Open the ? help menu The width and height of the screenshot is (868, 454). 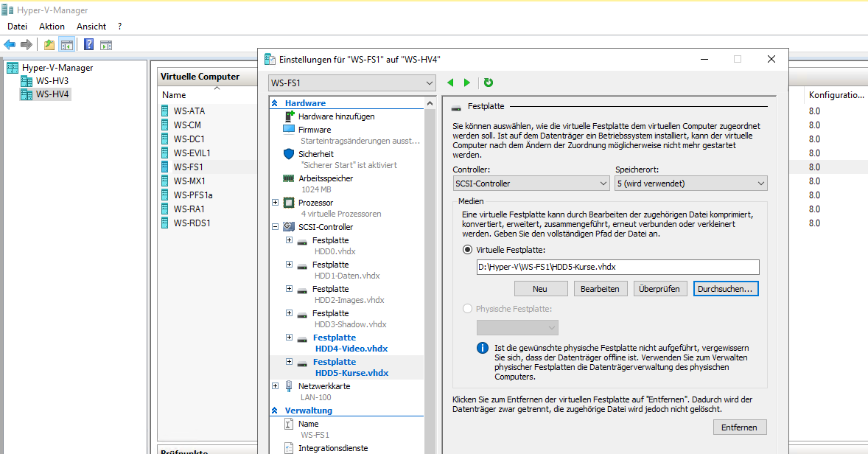(119, 26)
